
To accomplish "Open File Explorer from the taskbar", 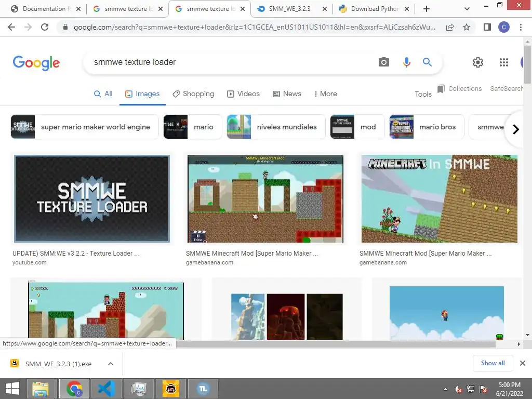I will pos(41,389).
